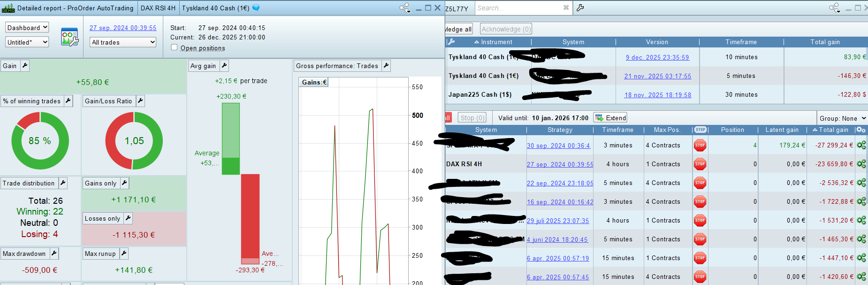Open wrench settings for Max runup

[124, 254]
